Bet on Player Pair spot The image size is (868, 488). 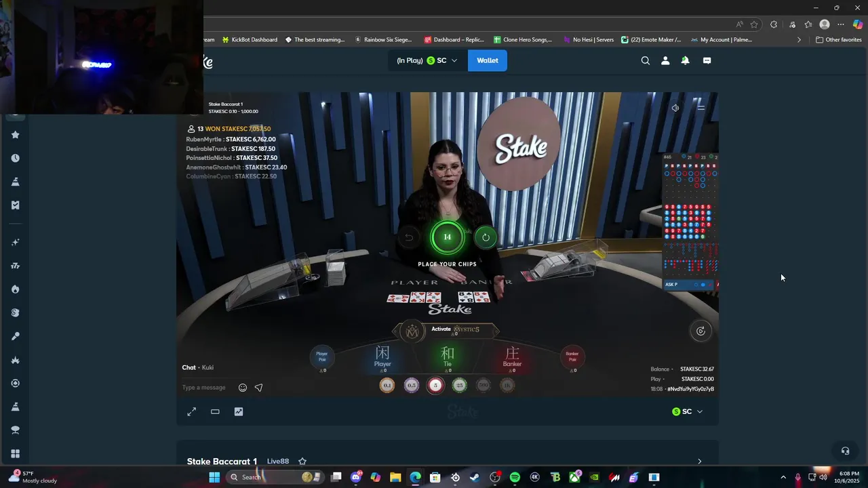(x=322, y=359)
